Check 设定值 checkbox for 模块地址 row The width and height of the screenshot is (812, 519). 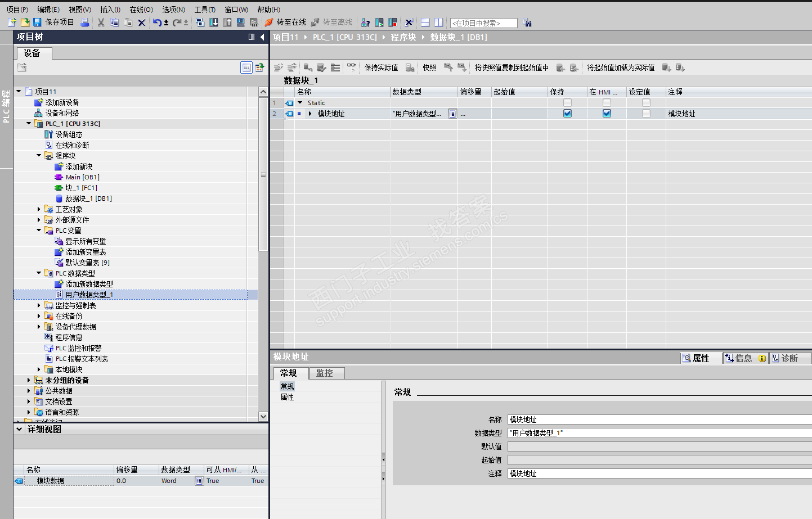(646, 113)
